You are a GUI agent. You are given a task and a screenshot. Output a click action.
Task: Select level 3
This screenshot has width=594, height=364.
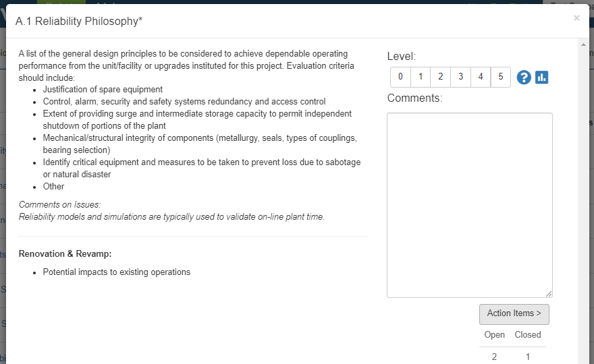(460, 77)
